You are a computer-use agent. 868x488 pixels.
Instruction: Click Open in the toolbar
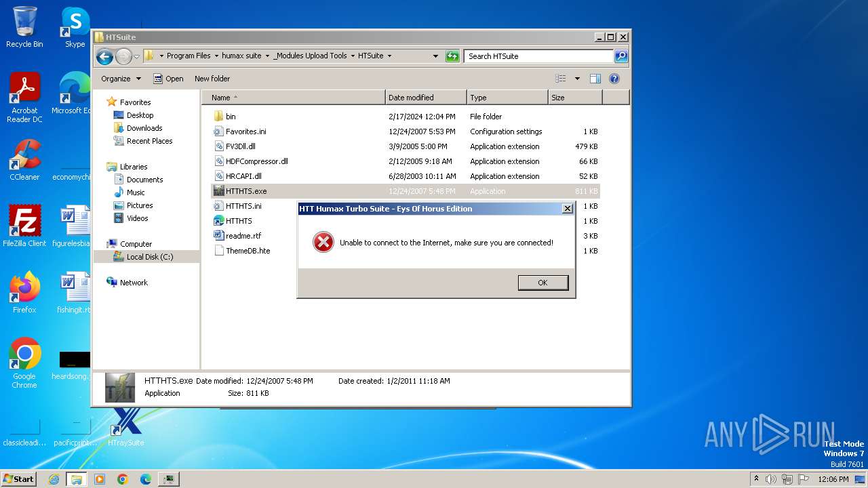tap(168, 79)
